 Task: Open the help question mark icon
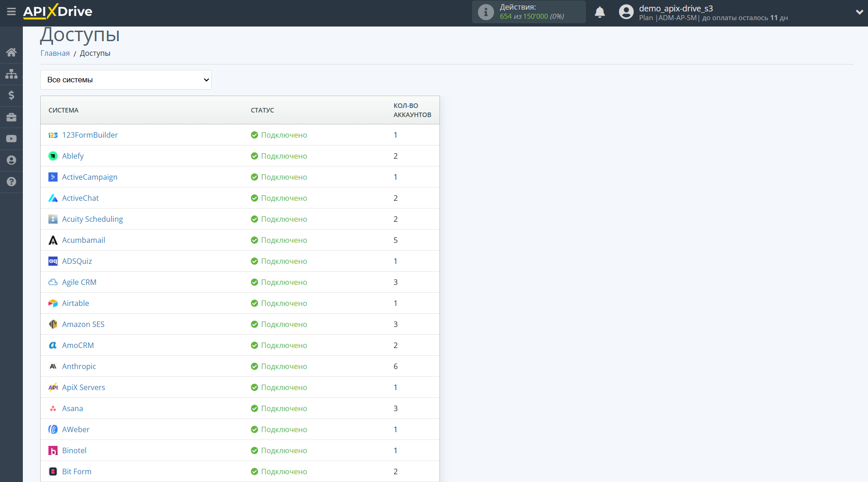tap(11, 182)
